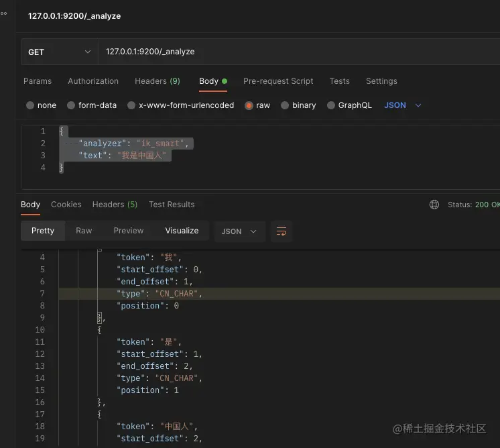Viewport: 500px width, 448px height.
Task: Click the globe network icon near Status
Action: click(x=434, y=205)
